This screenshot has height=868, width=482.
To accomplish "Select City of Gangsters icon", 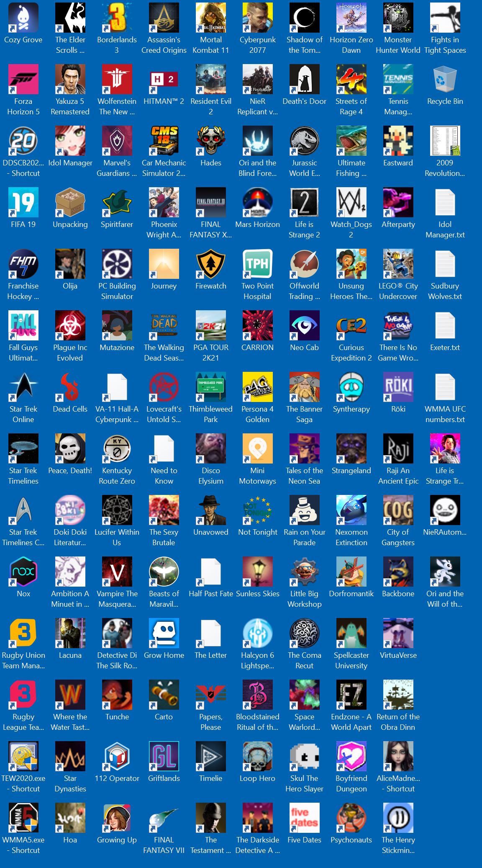I will pyautogui.click(x=398, y=510).
